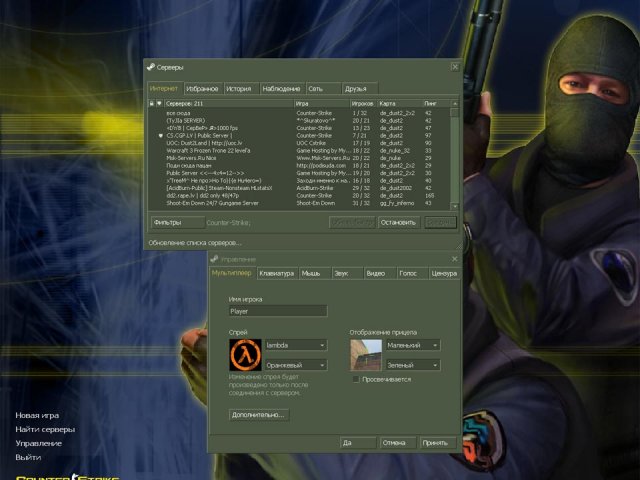This screenshot has width=640, height=480.
Task: Click the Принять button
Action: (438, 443)
